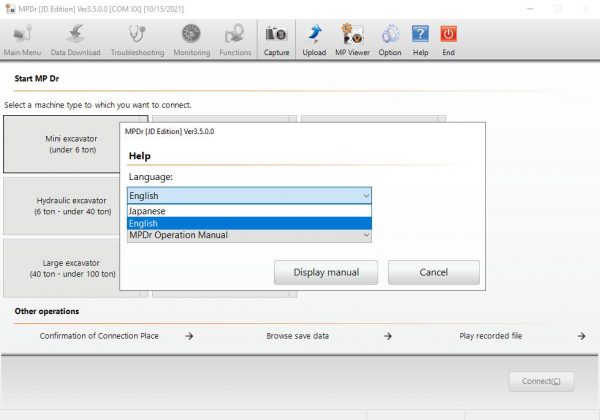Choose English from the language list
The width and height of the screenshot is (600, 420).
(x=249, y=223)
